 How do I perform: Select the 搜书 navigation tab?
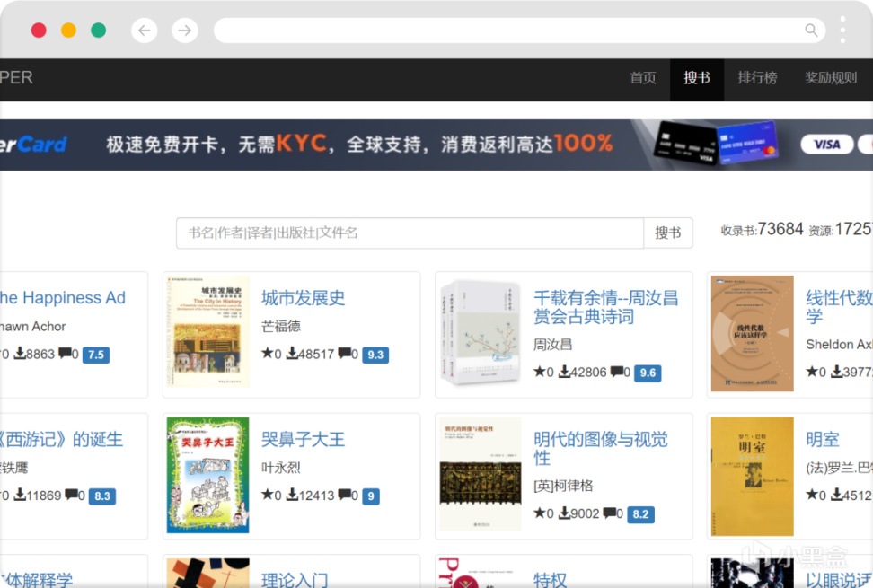pyautogui.click(x=697, y=78)
